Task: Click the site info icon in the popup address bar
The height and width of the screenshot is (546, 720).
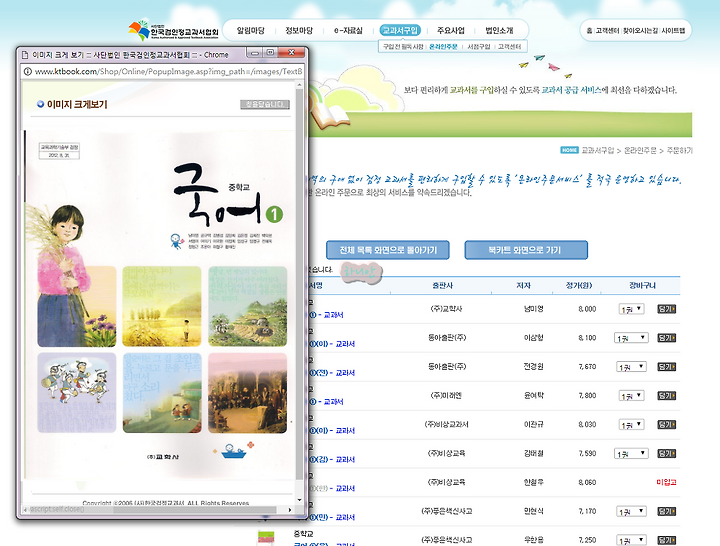Action: pos(28,72)
